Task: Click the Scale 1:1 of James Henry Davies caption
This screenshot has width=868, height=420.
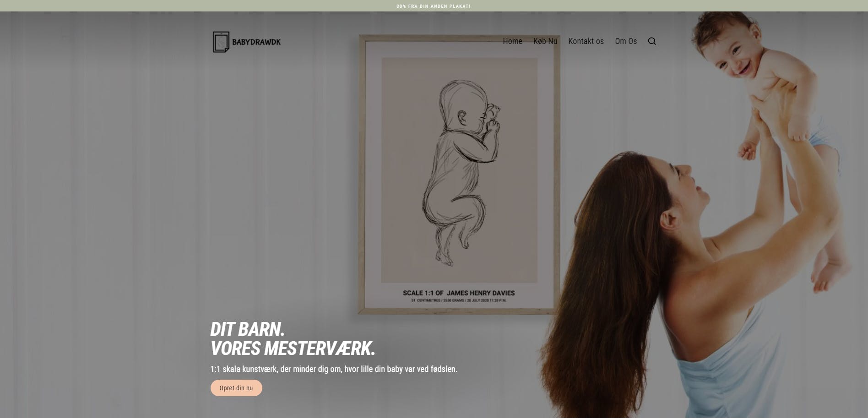Action: pyautogui.click(x=459, y=293)
